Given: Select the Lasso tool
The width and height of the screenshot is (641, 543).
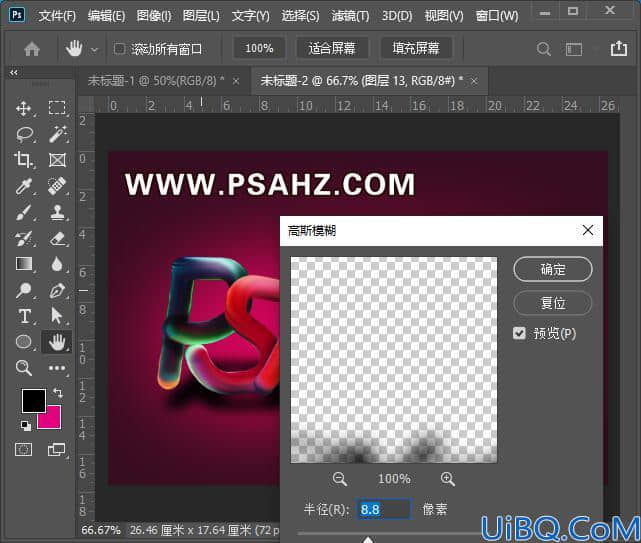Looking at the screenshot, I should click(x=24, y=134).
